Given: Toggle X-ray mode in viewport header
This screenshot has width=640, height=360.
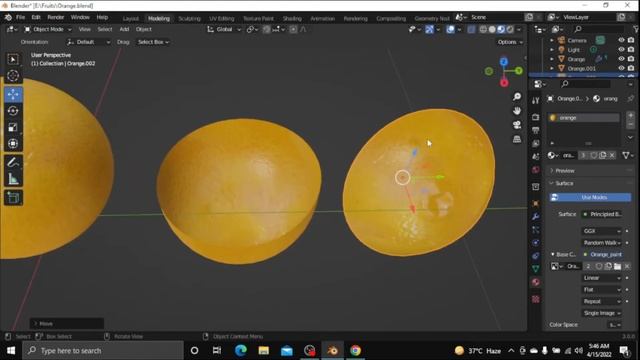Looking at the screenshot, I should click(x=471, y=29).
